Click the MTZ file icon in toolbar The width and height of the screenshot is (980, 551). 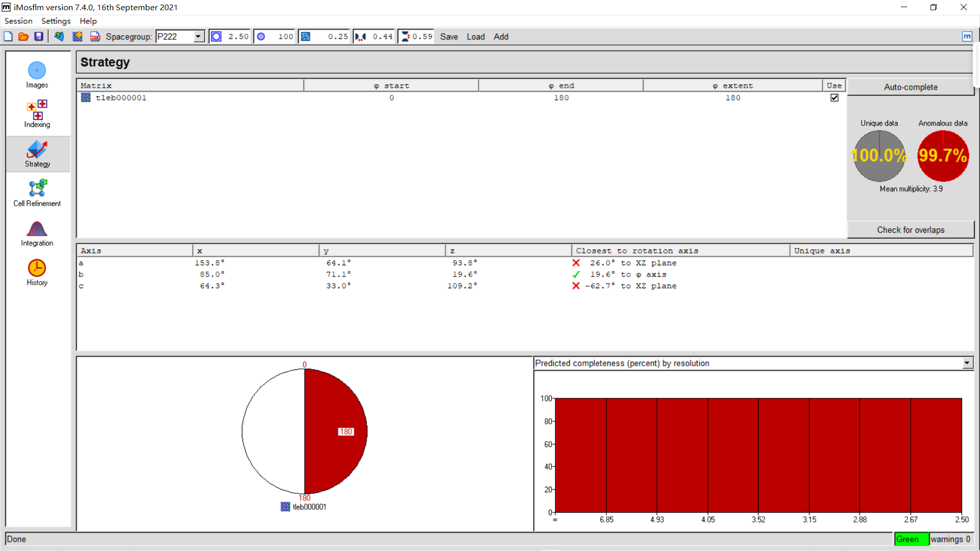click(x=95, y=37)
